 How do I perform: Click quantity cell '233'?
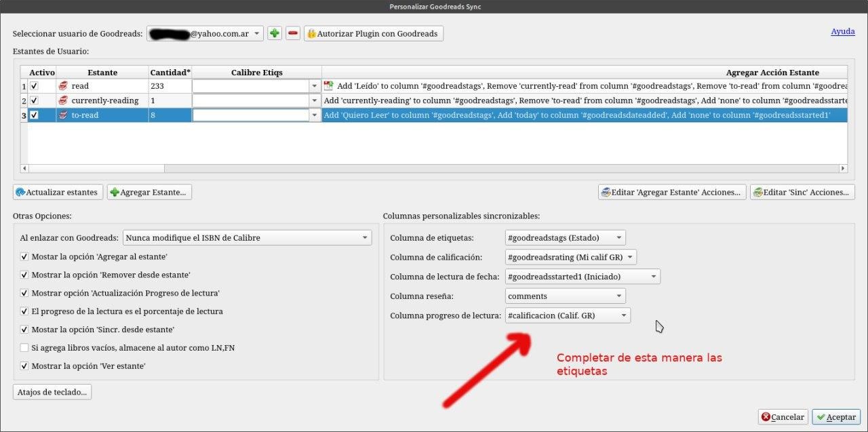point(170,86)
